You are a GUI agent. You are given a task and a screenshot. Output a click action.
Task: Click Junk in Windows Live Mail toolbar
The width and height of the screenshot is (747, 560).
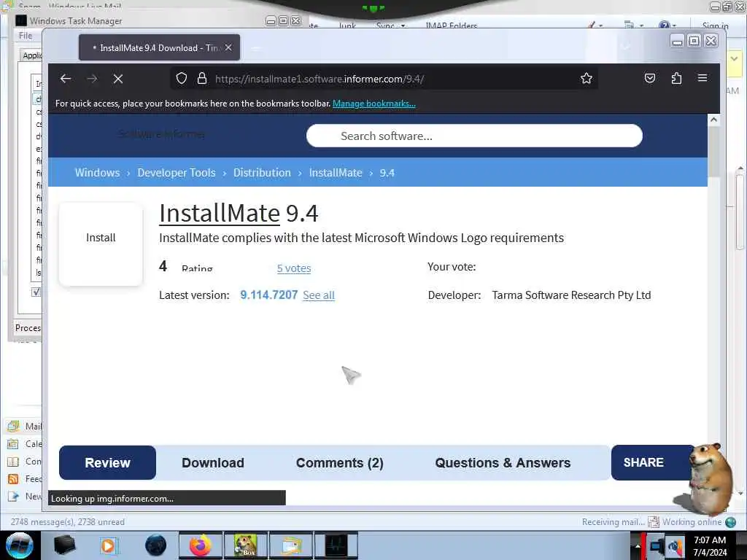tap(347, 26)
